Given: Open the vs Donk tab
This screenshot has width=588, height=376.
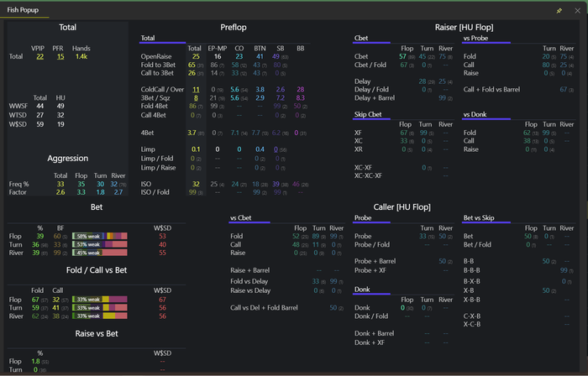Looking at the screenshot, I should [475, 114].
